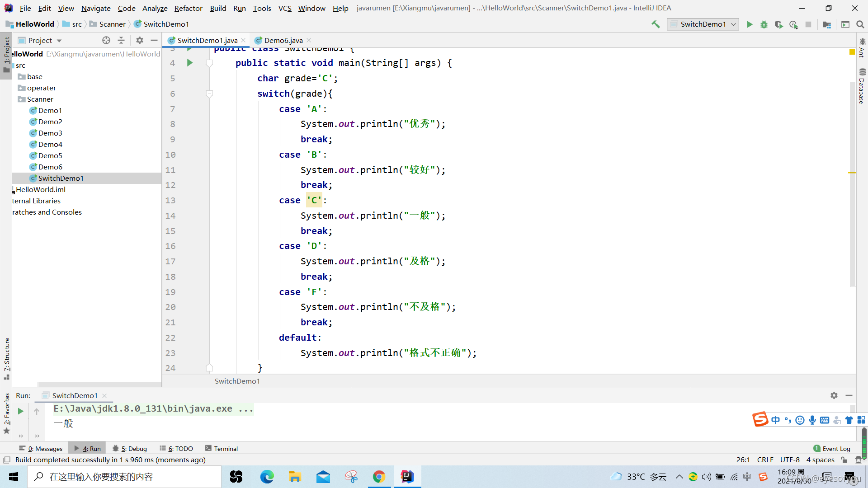This screenshot has width=868, height=488.
Task: Open the Database tool window
Action: (862, 86)
